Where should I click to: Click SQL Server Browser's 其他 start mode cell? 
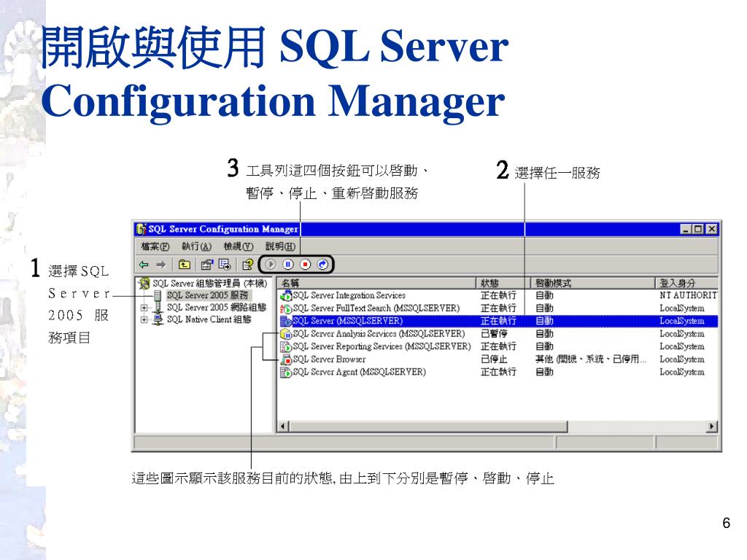[591, 359]
